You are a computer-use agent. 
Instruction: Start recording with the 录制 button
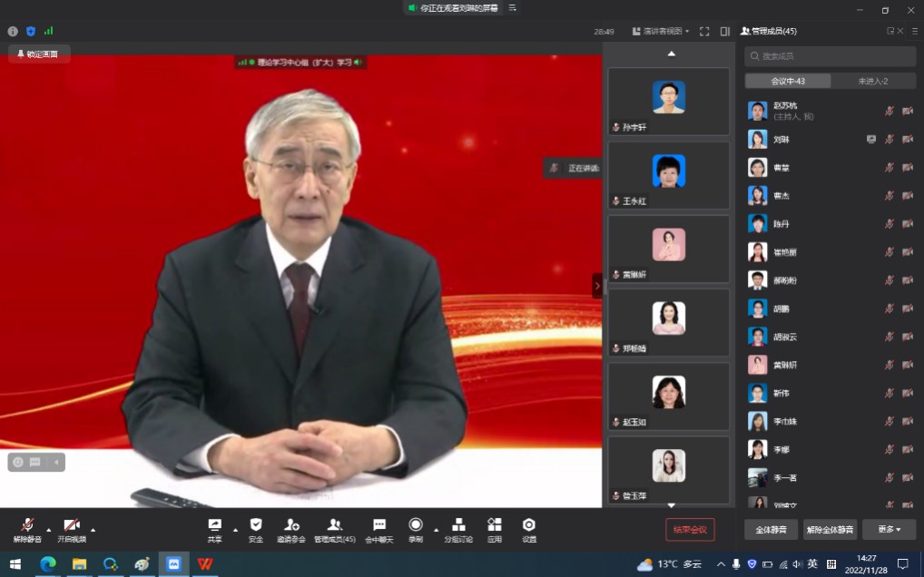pyautogui.click(x=416, y=530)
